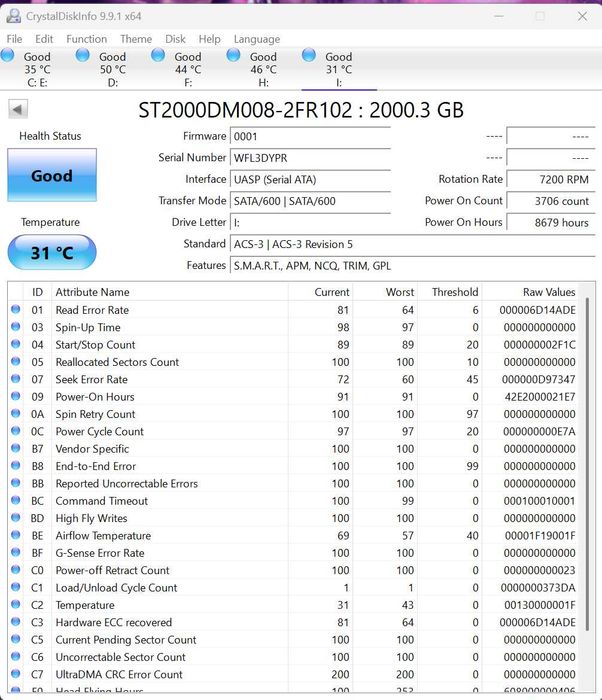Click the CrystalDiskInfo app icon in title bar
The image size is (602, 700).
(13, 16)
